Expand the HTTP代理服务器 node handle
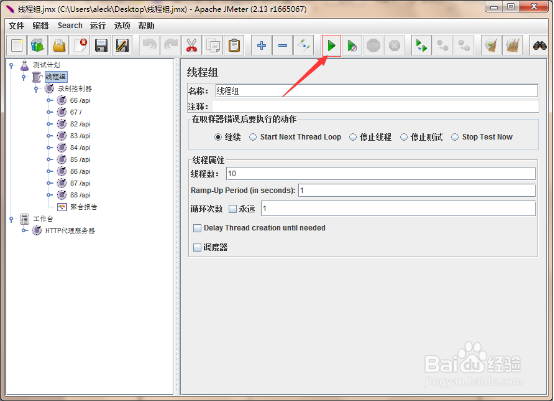This screenshot has height=401, width=554. tap(25, 231)
